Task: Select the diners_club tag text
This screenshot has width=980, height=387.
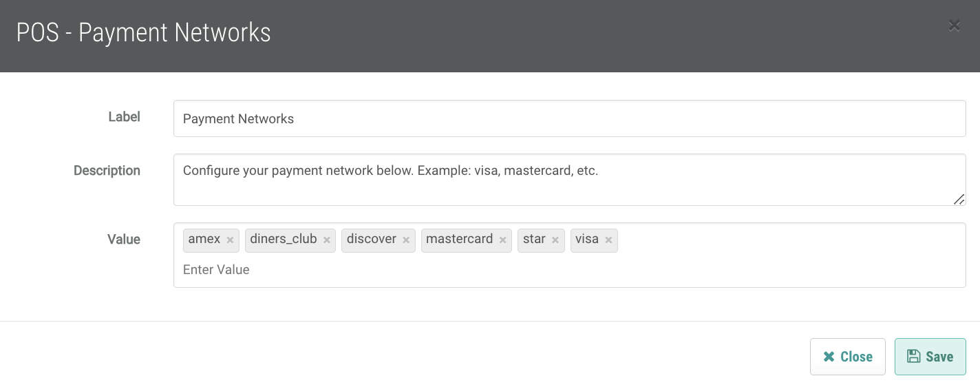Action: coord(284,240)
